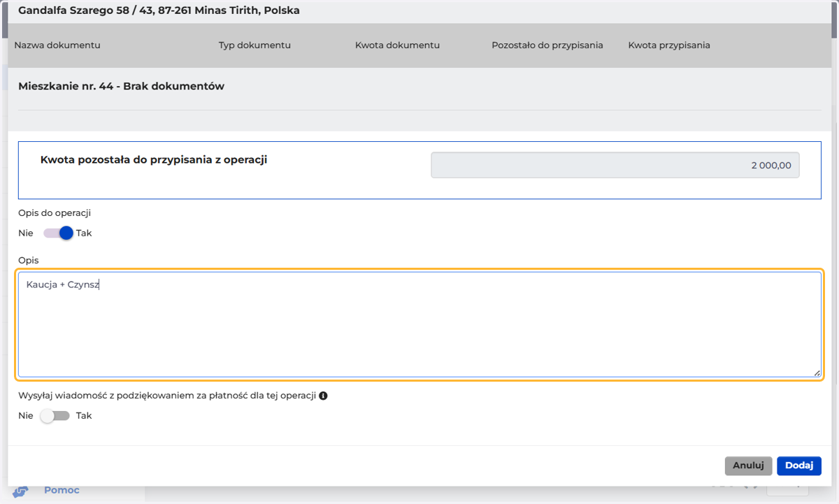Click the Dodaj button
839x504 pixels.
799,466
